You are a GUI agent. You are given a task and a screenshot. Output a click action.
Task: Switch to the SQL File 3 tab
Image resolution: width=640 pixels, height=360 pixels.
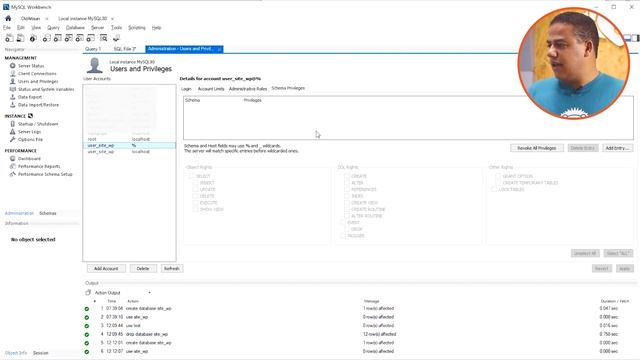(124, 49)
